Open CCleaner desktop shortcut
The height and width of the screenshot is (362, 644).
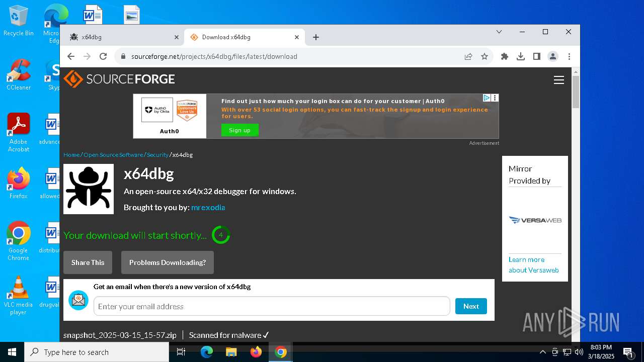click(19, 75)
